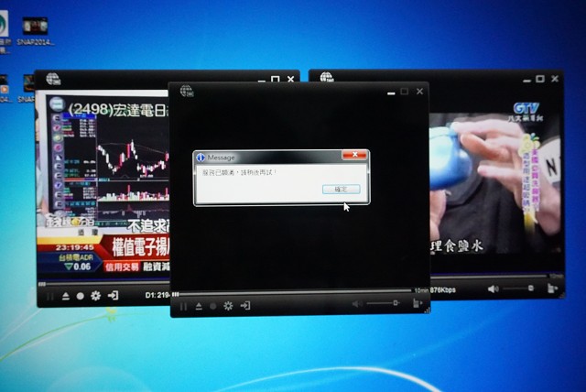This screenshot has width=586, height=392.
Task: Close the right GTV player window
Action: pos(555,79)
